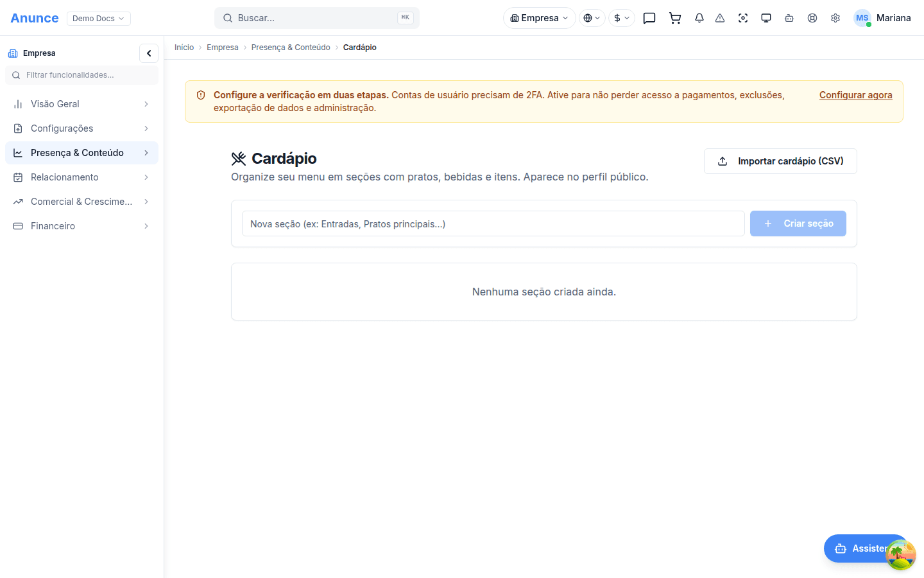The height and width of the screenshot is (578, 924).
Task: Open the lifebuoy support icon
Action: click(812, 18)
